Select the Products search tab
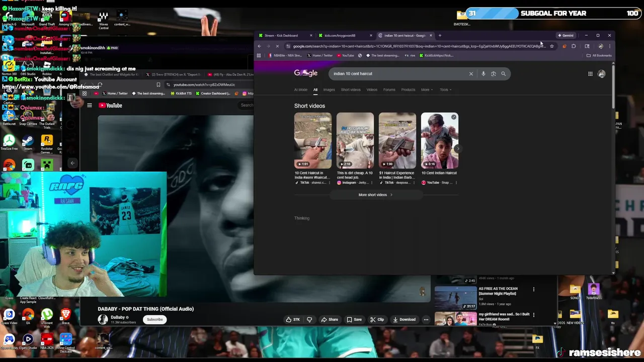This screenshot has width=644, height=362. coord(408,90)
